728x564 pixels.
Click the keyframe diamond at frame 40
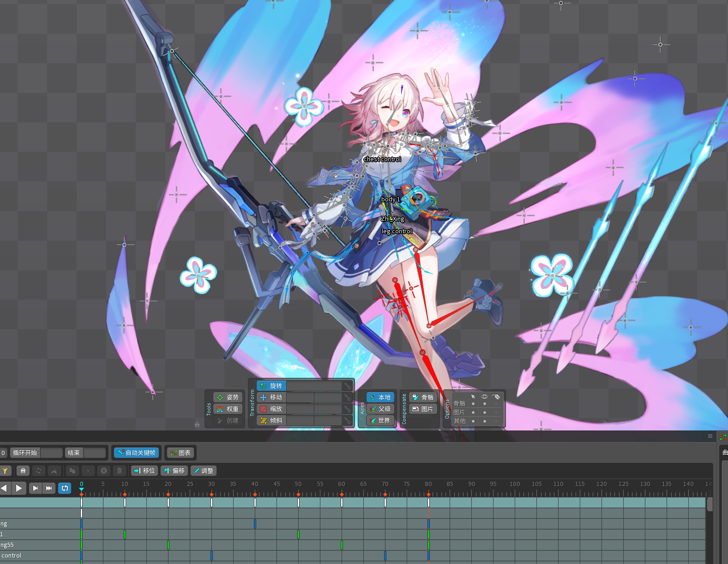[x=255, y=494]
